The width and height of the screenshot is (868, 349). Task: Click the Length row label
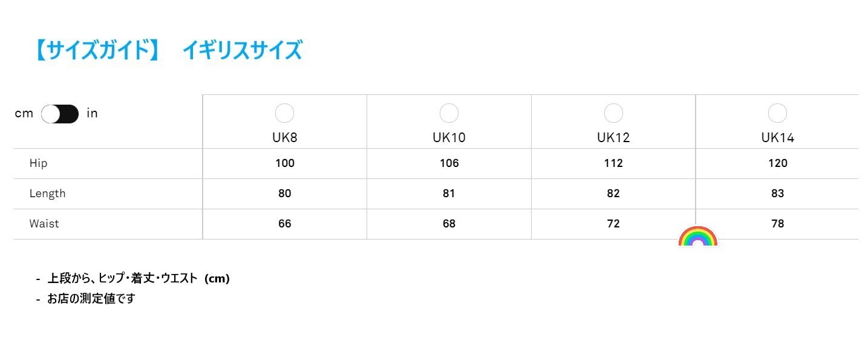pos(47,194)
